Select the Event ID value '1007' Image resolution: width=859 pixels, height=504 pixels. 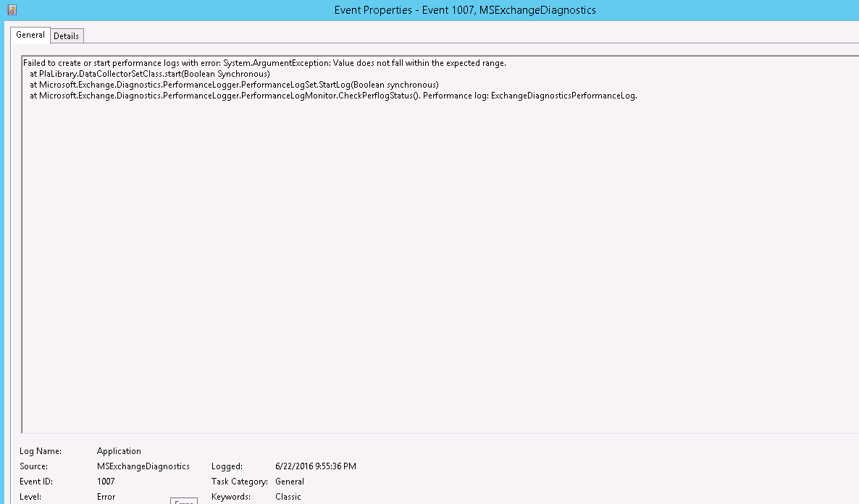pos(107,482)
